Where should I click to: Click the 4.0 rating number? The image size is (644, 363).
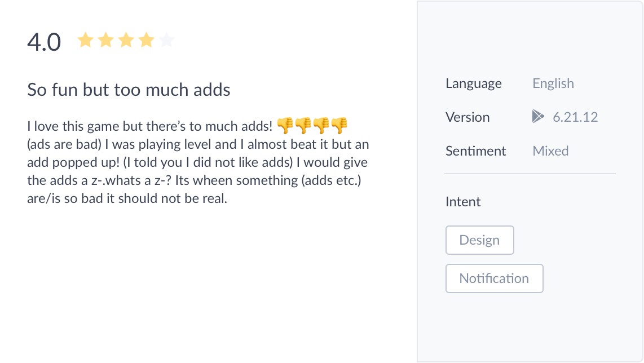tap(44, 43)
